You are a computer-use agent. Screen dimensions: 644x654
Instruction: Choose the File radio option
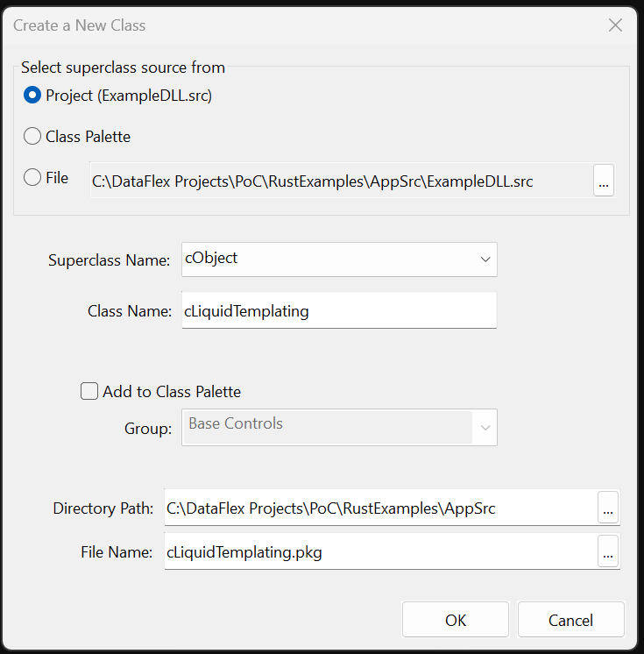(x=32, y=177)
